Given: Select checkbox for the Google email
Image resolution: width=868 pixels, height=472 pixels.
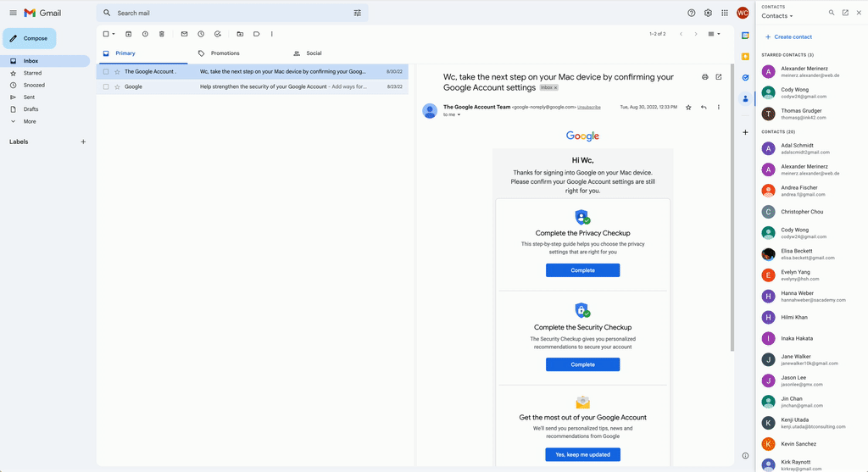Looking at the screenshot, I should (x=106, y=87).
